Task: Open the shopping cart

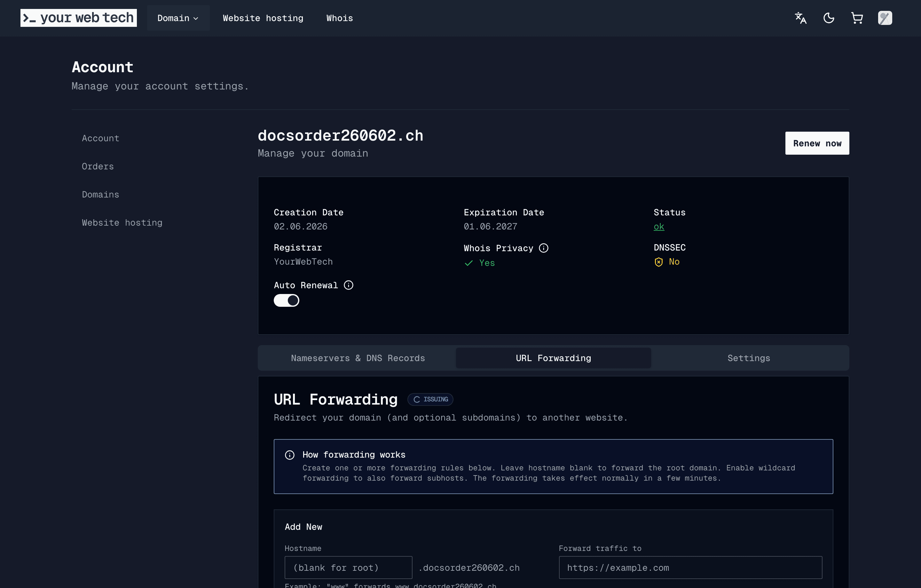Action: [857, 18]
